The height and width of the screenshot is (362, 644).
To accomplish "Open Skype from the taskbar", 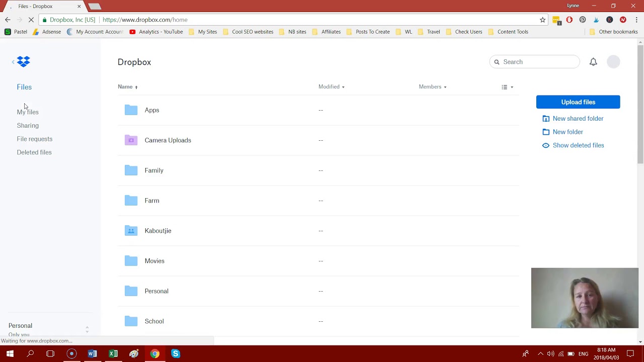I will (x=175, y=353).
